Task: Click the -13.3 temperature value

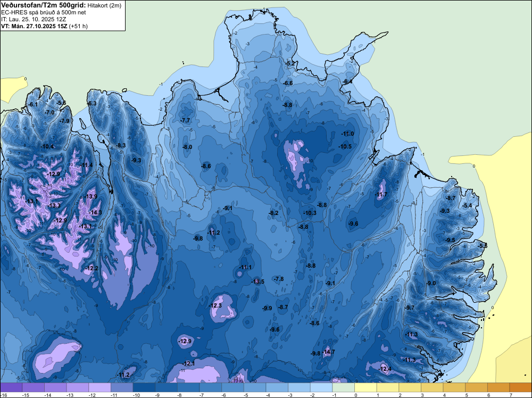Action: pyautogui.click(x=54, y=205)
